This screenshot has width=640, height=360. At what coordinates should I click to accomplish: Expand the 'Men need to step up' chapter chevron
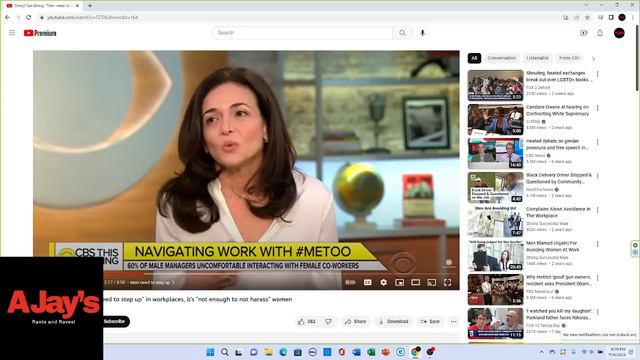pos(173,282)
